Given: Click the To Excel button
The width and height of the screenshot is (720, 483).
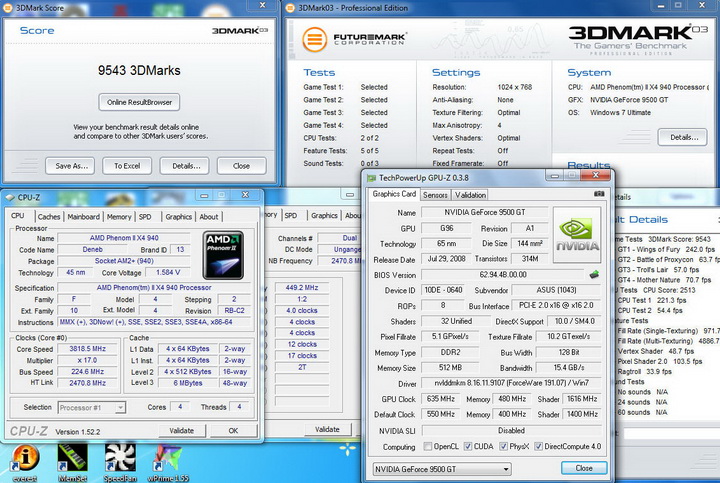Looking at the screenshot, I should (127, 166).
